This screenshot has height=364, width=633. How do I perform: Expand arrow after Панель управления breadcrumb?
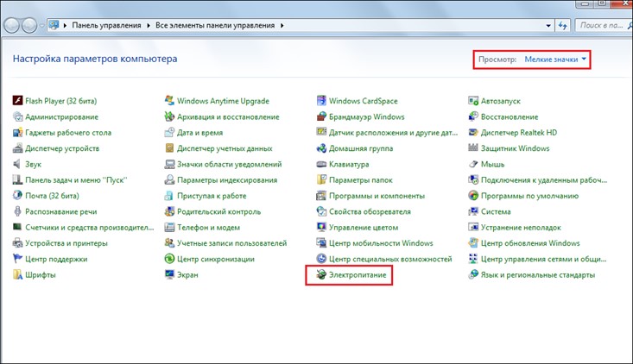tap(148, 26)
